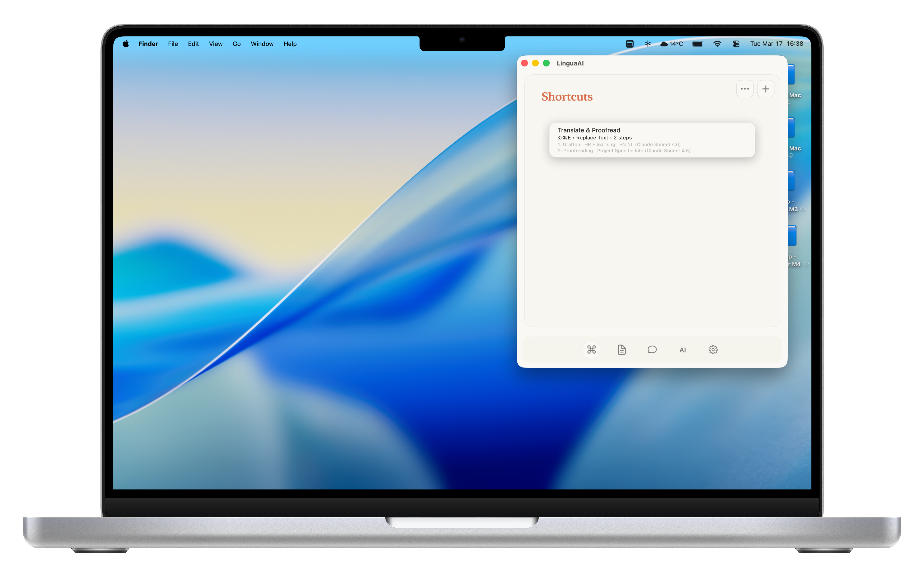This screenshot has width=924, height=577.
Task: Open the Shortcuts tab command icon
Action: (591, 350)
